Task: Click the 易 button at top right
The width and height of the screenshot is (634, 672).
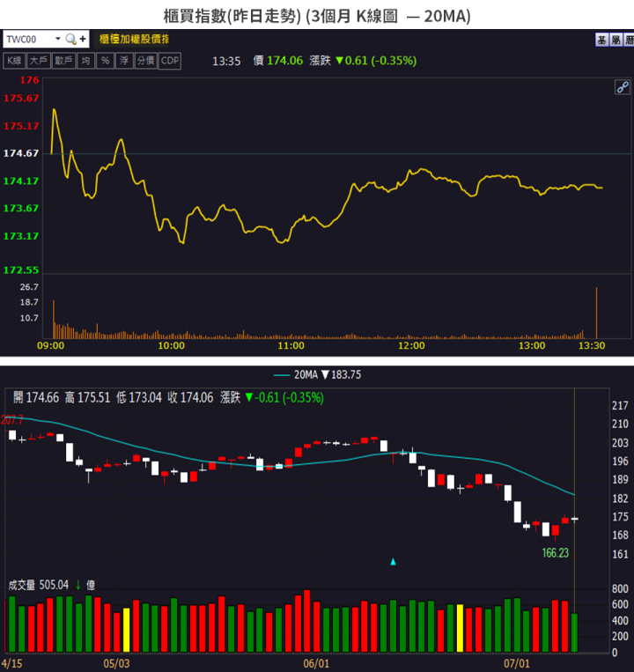Action: point(615,40)
